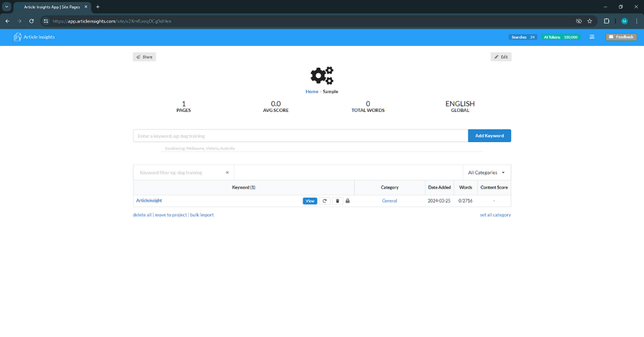This screenshot has height=337, width=644.
Task: Open the Articleinsight keyword link
Action: [149, 201]
